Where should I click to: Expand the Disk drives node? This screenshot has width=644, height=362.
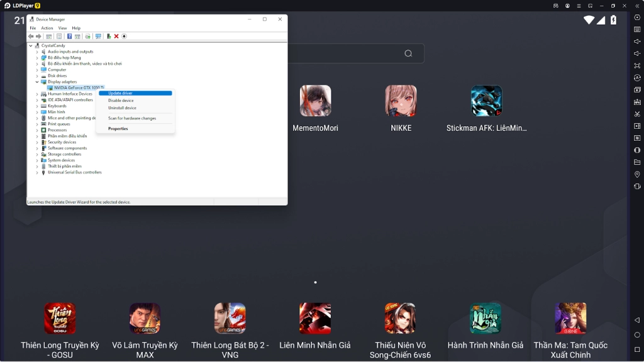coord(37,76)
